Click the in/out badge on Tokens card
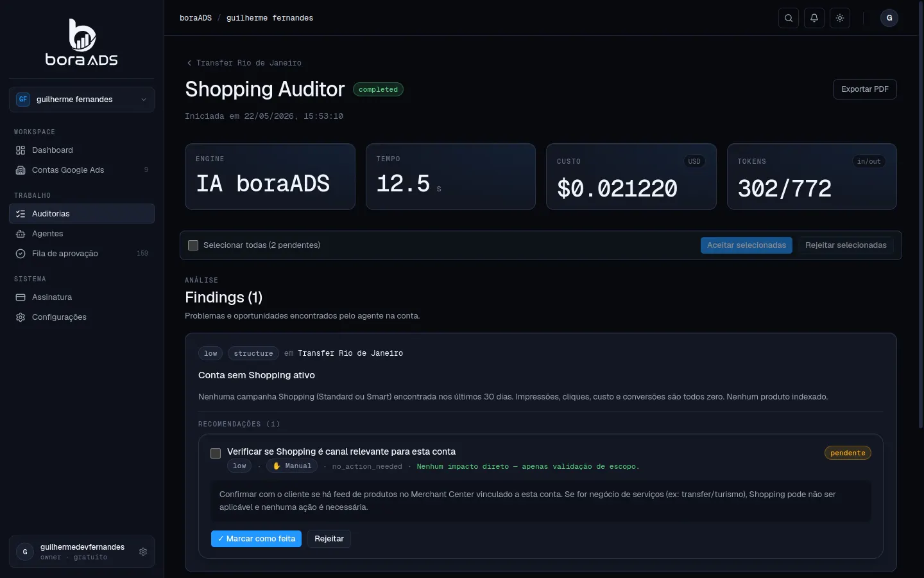 point(869,161)
